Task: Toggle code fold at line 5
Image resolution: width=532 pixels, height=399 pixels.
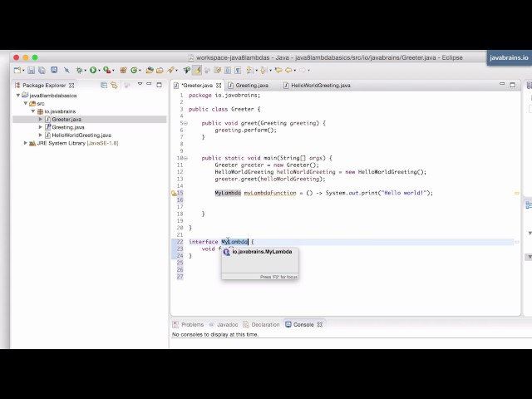Action: coord(185,123)
